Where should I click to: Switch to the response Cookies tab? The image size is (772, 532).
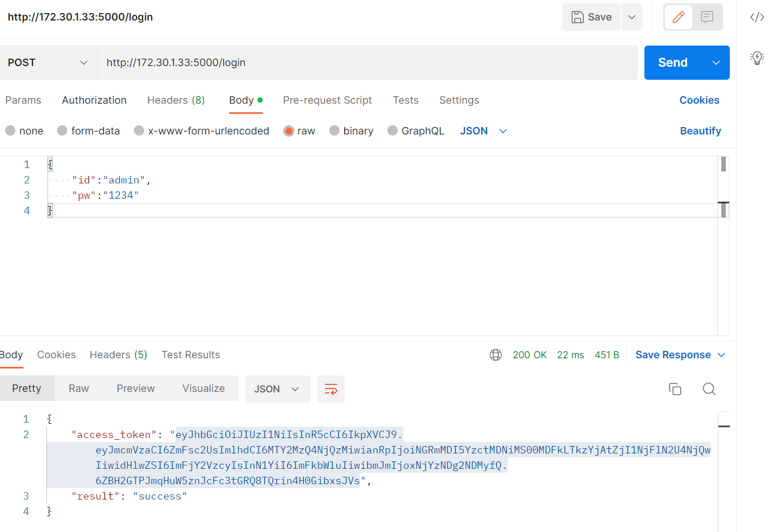click(x=56, y=355)
